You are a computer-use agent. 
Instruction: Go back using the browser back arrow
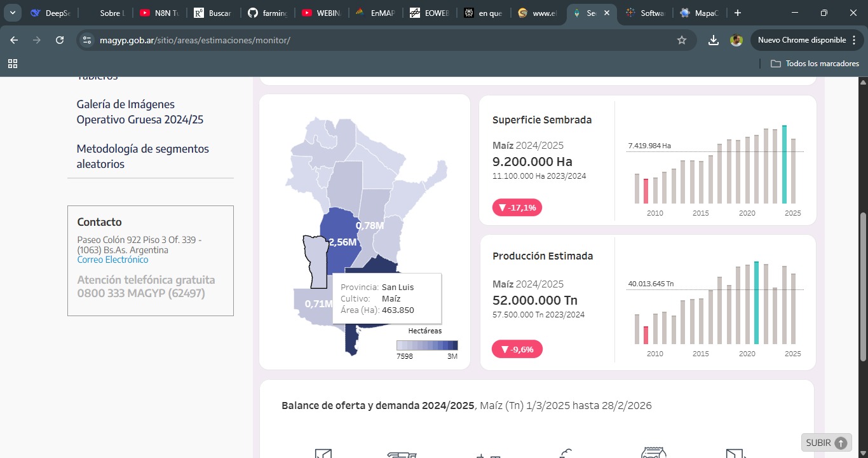pyautogui.click(x=14, y=40)
